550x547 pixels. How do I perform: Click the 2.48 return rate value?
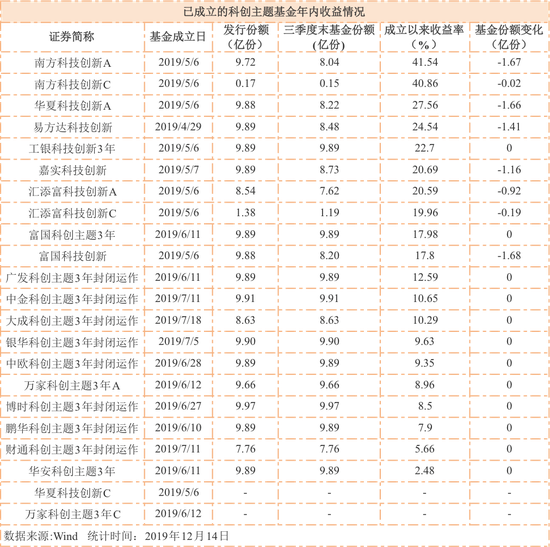[425, 470]
